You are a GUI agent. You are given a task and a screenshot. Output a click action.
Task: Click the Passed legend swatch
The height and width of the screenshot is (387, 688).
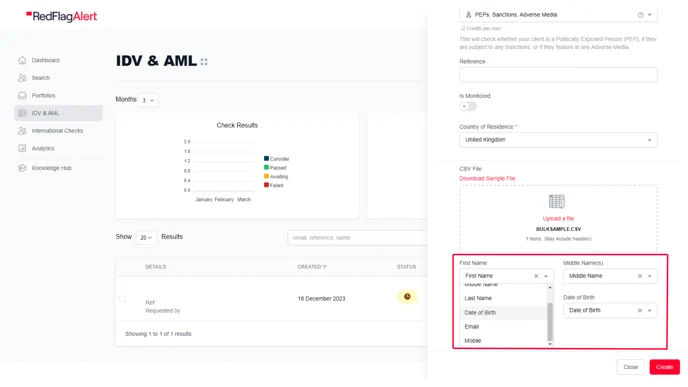coord(266,167)
